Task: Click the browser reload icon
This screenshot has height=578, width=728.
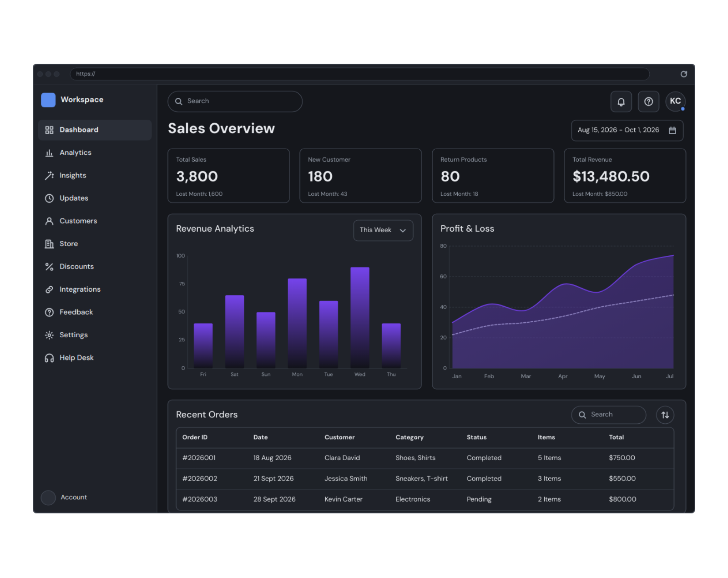Action: tap(683, 74)
